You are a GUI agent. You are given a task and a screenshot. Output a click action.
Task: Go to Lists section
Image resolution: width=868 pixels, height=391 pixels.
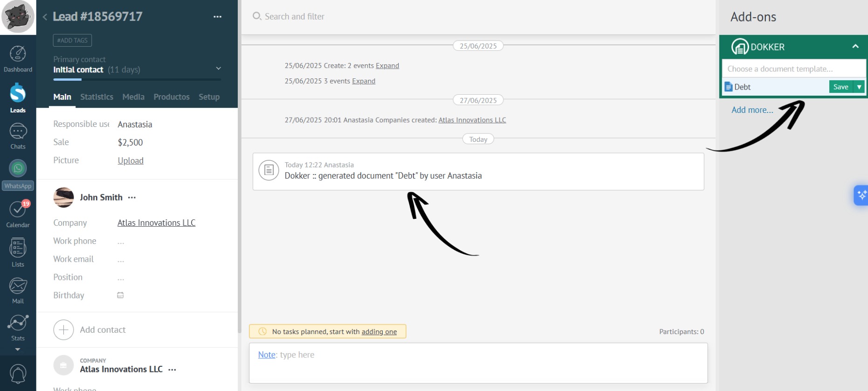point(18,253)
